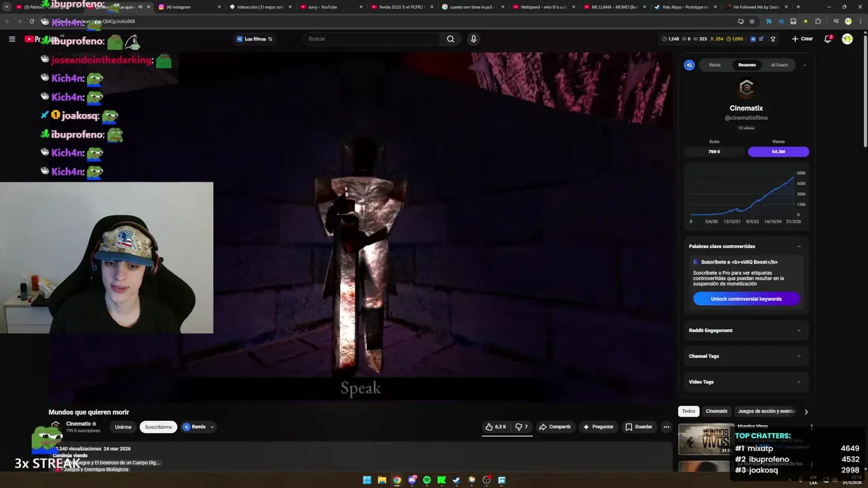Click Unlock controversial keywords button
This screenshot has width=868, height=488.
click(x=746, y=299)
